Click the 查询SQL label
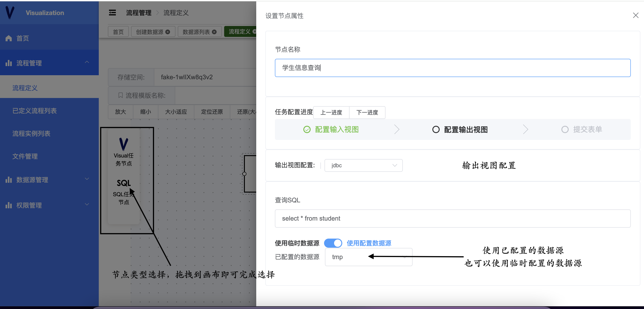 (287, 200)
